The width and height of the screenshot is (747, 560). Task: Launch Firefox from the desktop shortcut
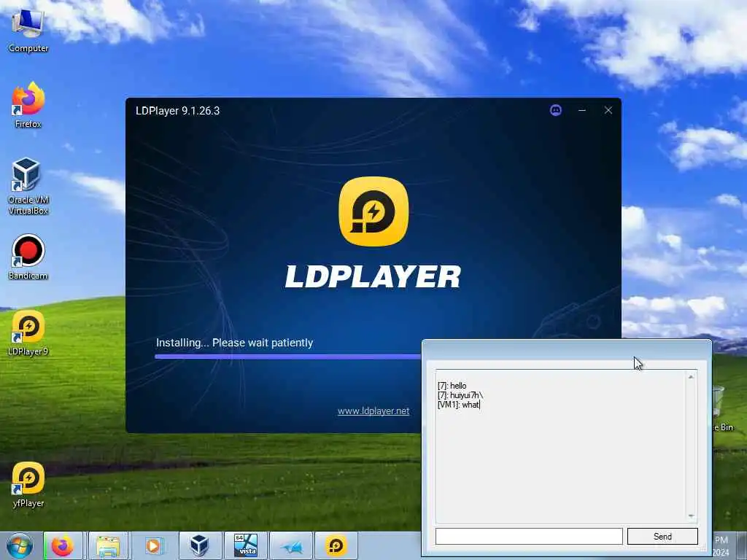click(x=28, y=105)
